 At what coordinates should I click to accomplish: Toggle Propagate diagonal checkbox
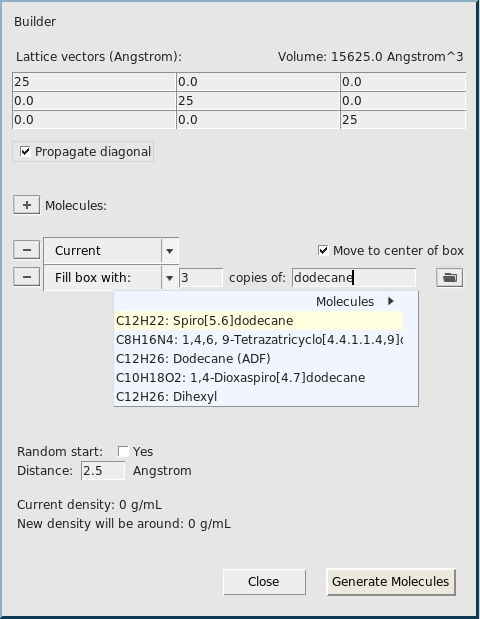[x=25, y=152]
